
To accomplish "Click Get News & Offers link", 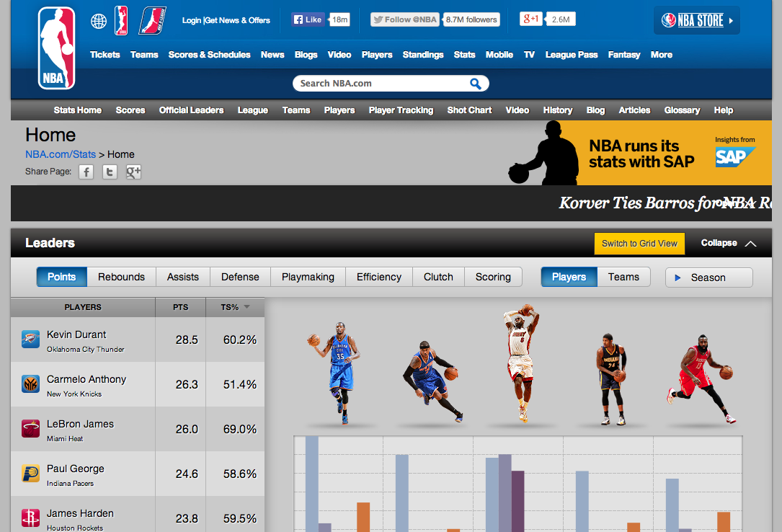I will 237,20.
